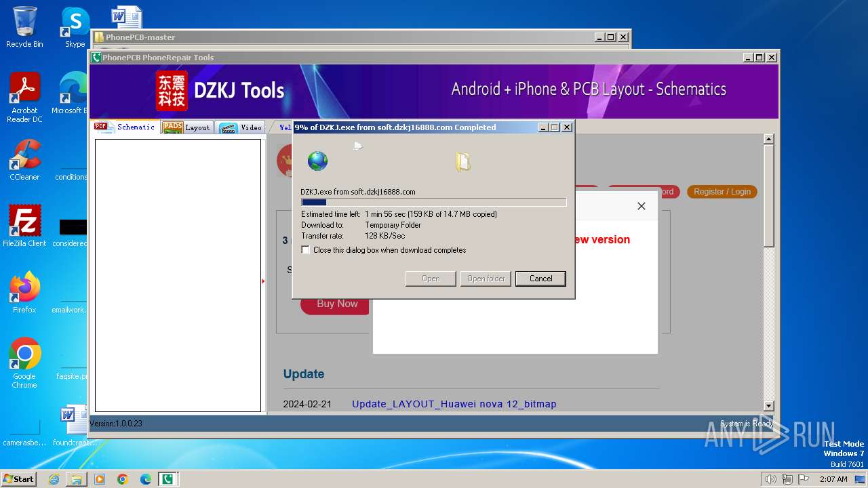
Task: Switch to the Layout tab
Action: [x=188, y=127]
